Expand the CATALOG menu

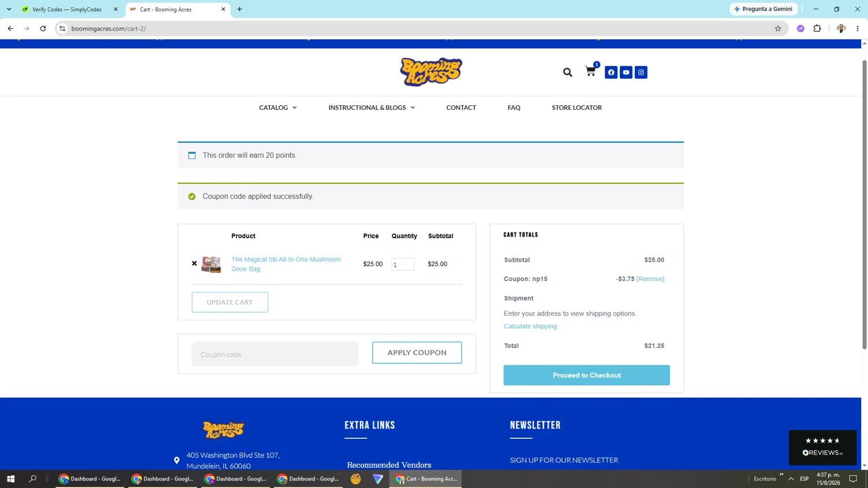[x=278, y=108]
